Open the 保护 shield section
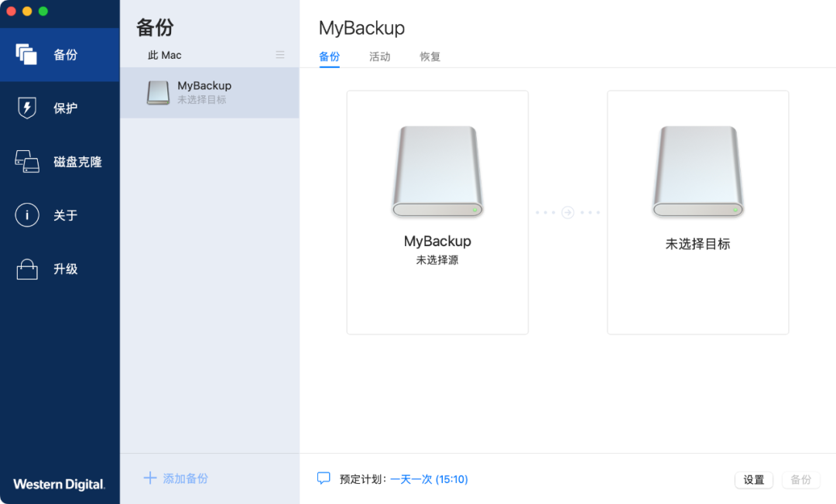This screenshot has width=836, height=504. [x=60, y=108]
